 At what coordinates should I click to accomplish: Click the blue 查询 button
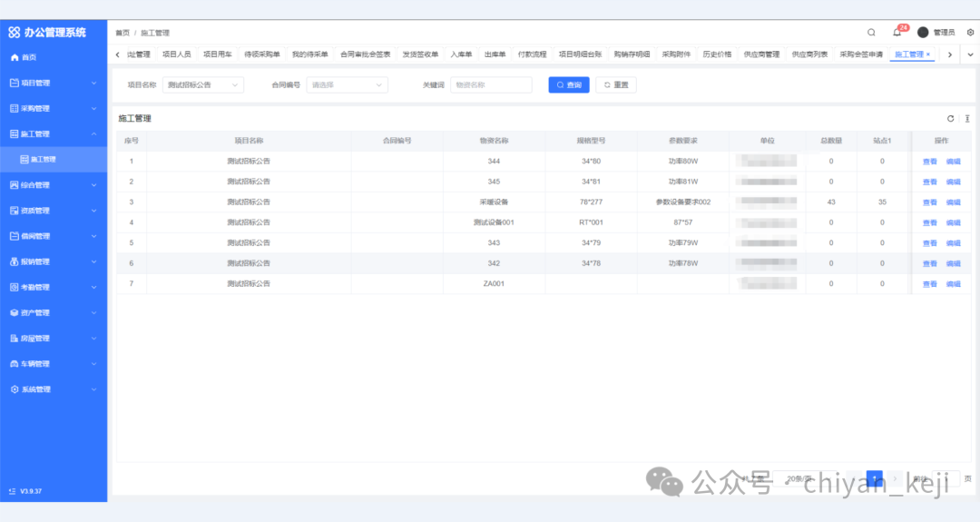click(569, 84)
